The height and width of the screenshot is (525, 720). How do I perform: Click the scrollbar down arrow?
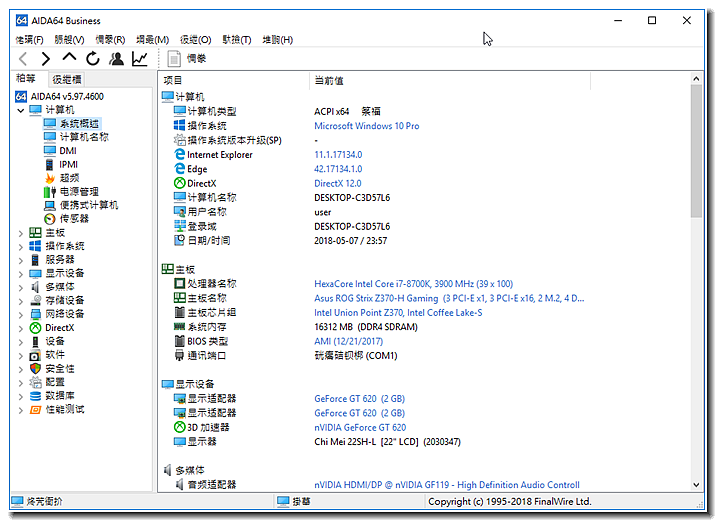click(x=696, y=485)
